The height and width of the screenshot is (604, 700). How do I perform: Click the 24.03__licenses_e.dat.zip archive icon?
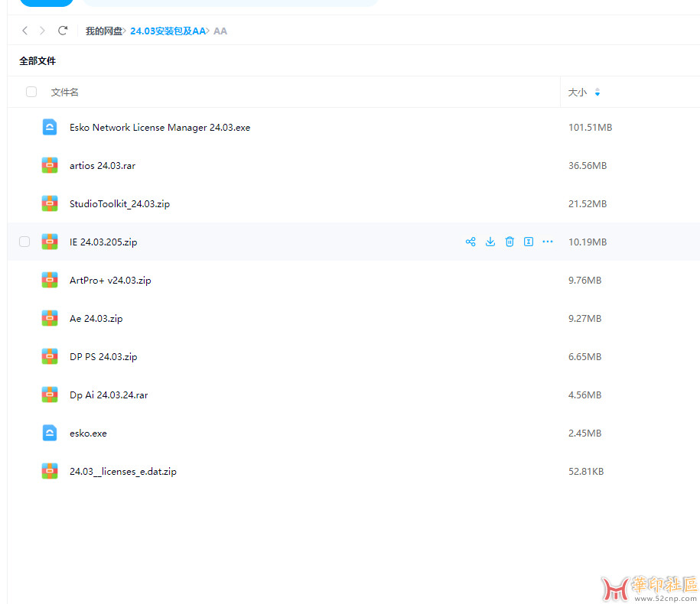click(x=50, y=472)
